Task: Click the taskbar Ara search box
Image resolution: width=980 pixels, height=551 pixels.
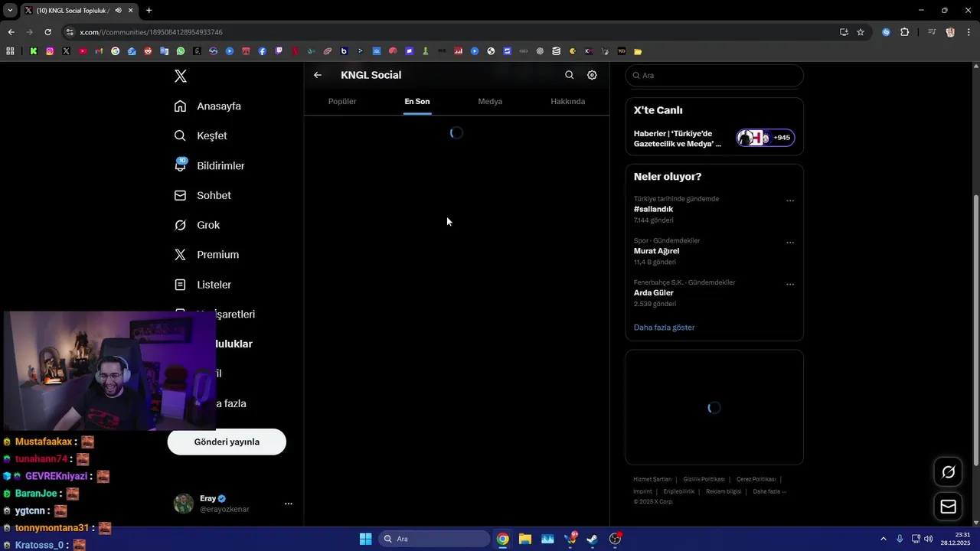Action: pyautogui.click(x=434, y=539)
